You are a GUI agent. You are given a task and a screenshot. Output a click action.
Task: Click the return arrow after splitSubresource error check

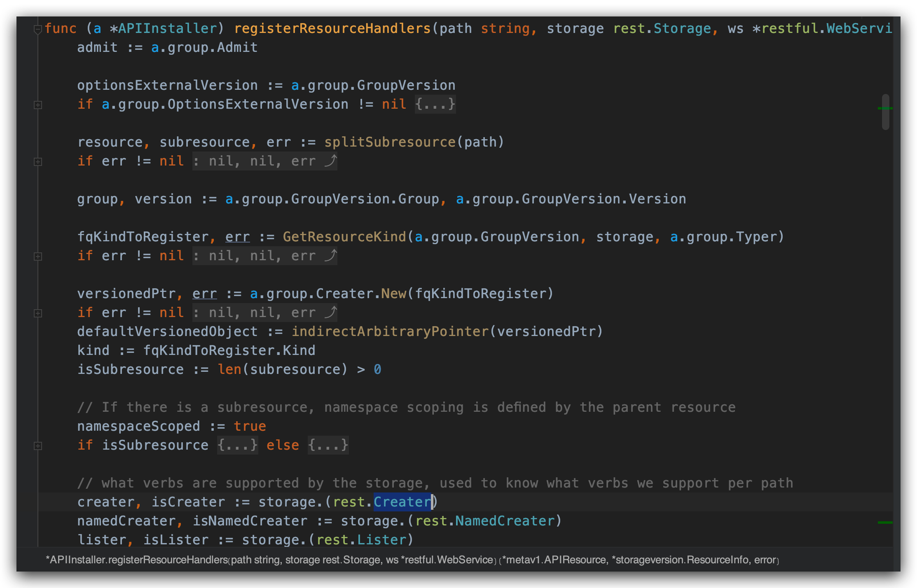pyautogui.click(x=330, y=161)
